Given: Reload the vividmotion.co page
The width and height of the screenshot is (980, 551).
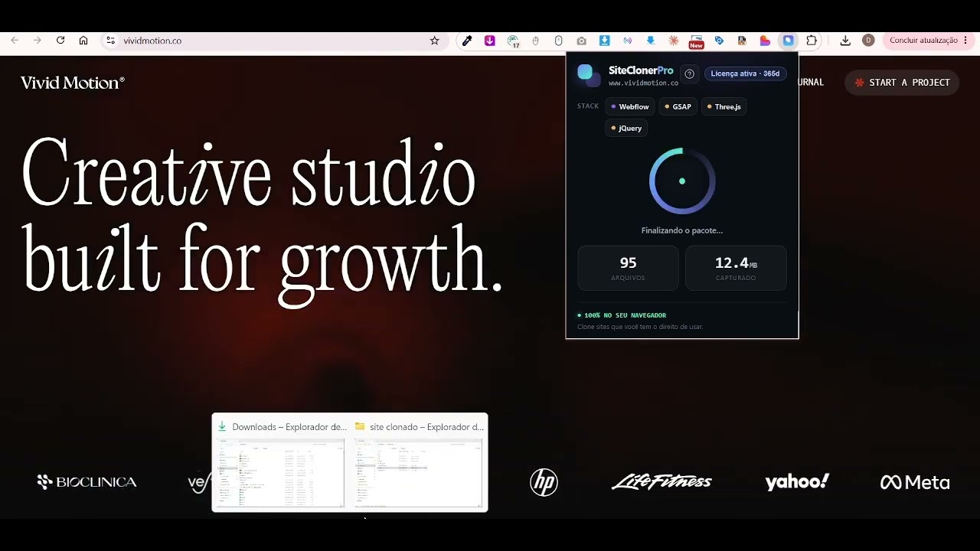Looking at the screenshot, I should coord(60,41).
